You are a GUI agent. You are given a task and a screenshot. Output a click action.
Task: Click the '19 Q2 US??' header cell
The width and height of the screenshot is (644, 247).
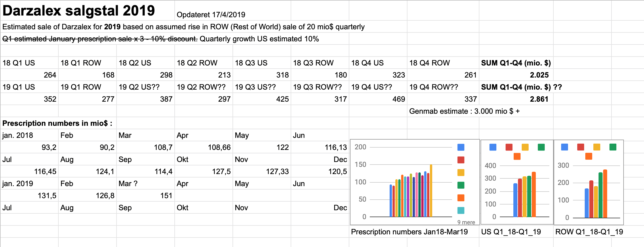146,87
